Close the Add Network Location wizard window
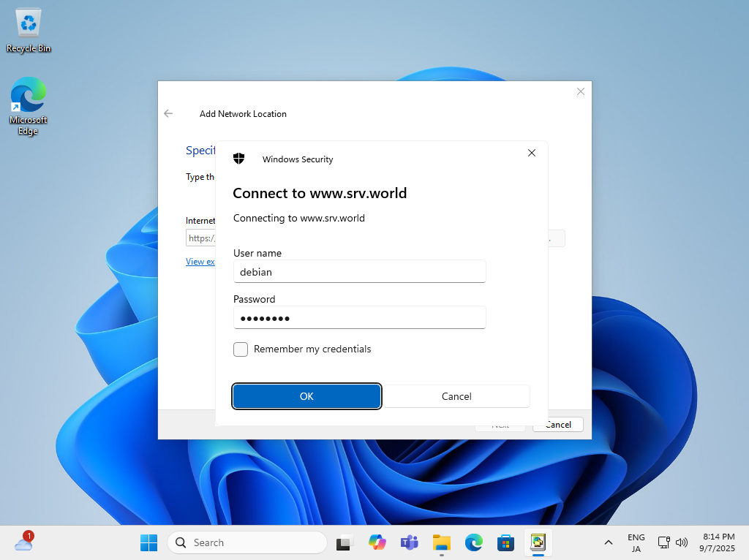This screenshot has height=560, width=749. pos(580,91)
